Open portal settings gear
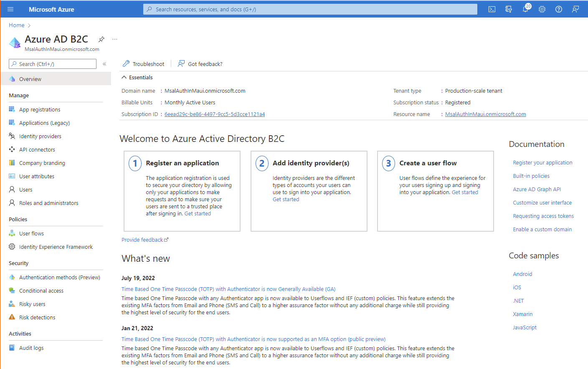The width and height of the screenshot is (588, 369). pos(542,9)
